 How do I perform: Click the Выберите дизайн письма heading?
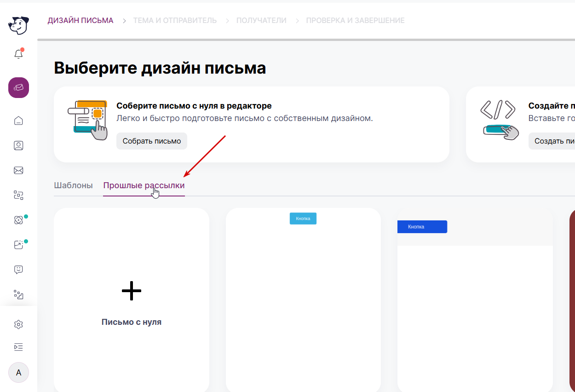click(x=160, y=68)
